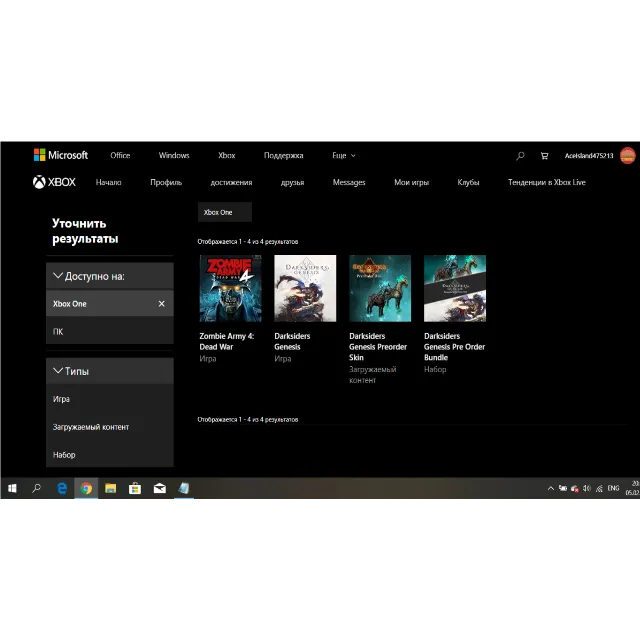Click the Darksiders Genesis Preorder Skin title

[378, 347]
